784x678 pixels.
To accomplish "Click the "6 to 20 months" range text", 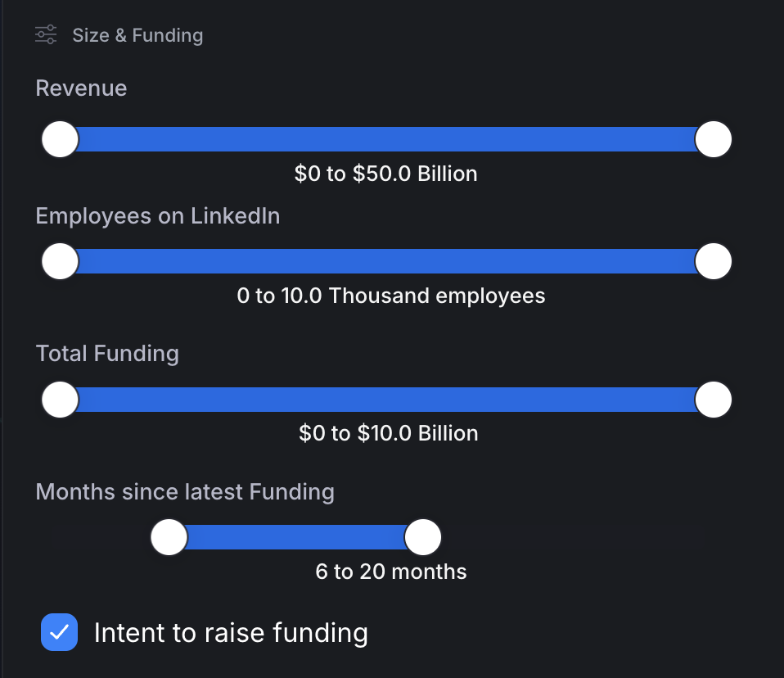I will (391, 572).
